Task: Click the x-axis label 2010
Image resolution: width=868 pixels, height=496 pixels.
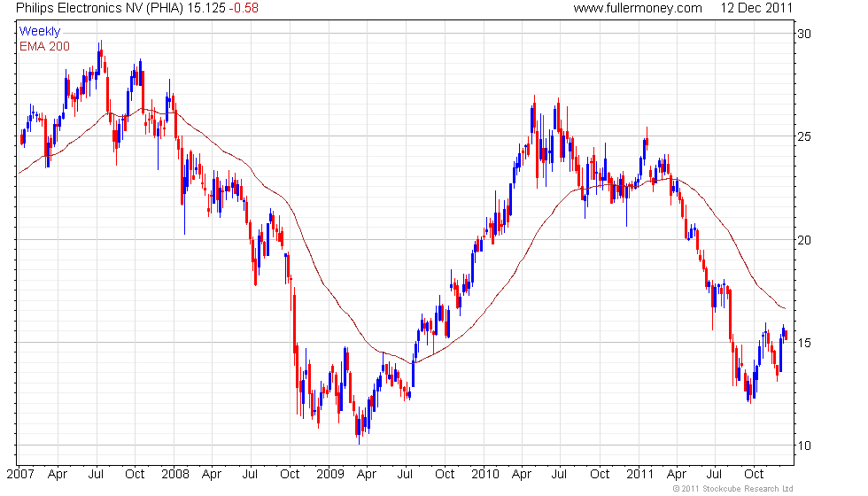Action: [485, 474]
